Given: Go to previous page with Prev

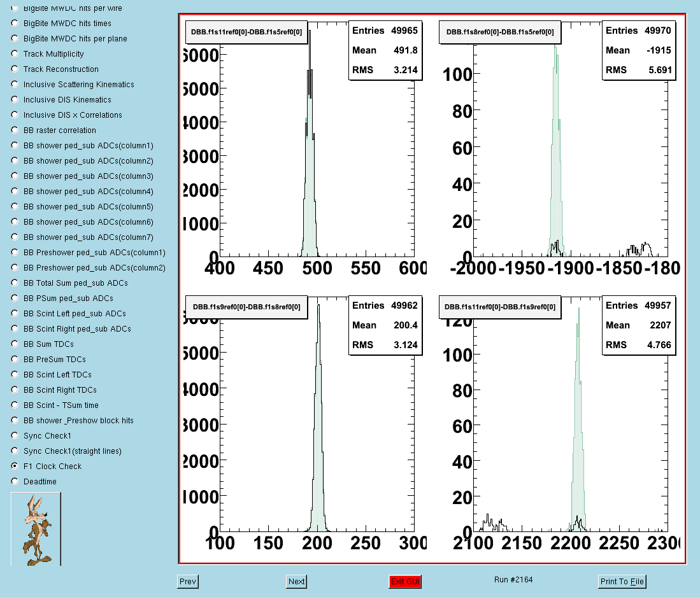Looking at the screenshot, I should [x=188, y=581].
